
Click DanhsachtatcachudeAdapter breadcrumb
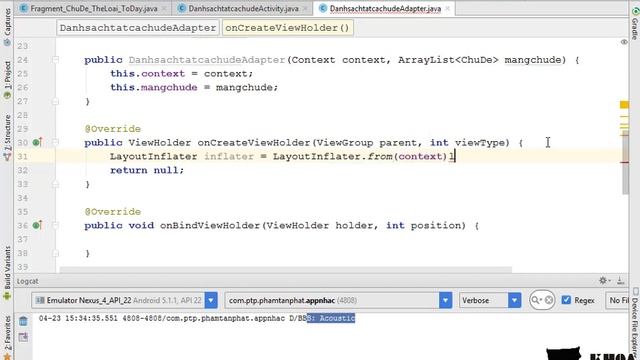138,28
